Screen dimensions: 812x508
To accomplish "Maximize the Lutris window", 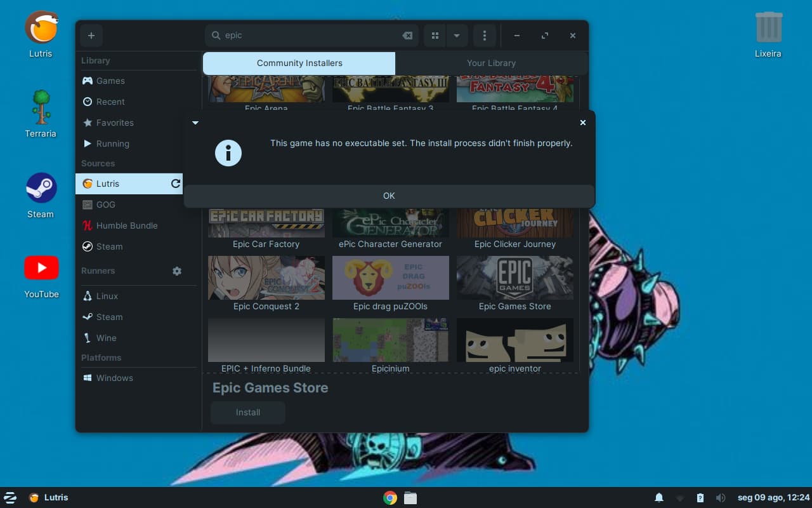I will click(545, 36).
